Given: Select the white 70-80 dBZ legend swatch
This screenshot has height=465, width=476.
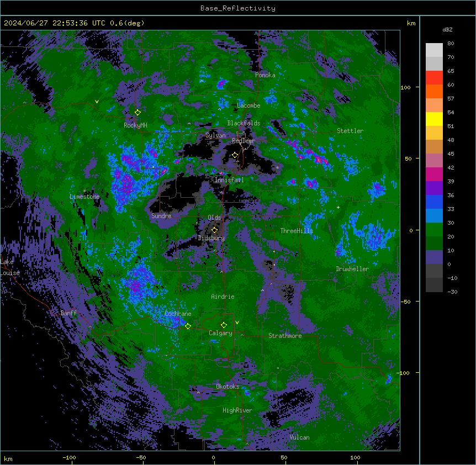Looking at the screenshot, I should [434, 50].
